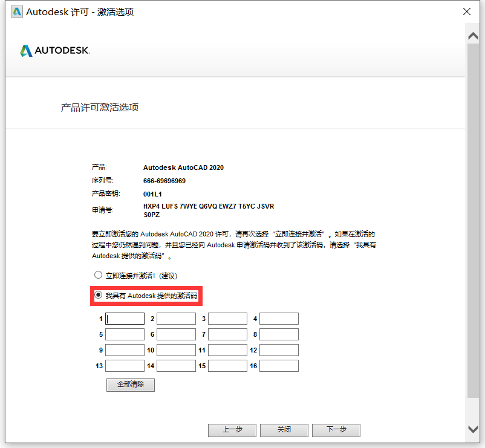
Task: Click request code line starting HXP4 LUFS
Action: [209, 206]
